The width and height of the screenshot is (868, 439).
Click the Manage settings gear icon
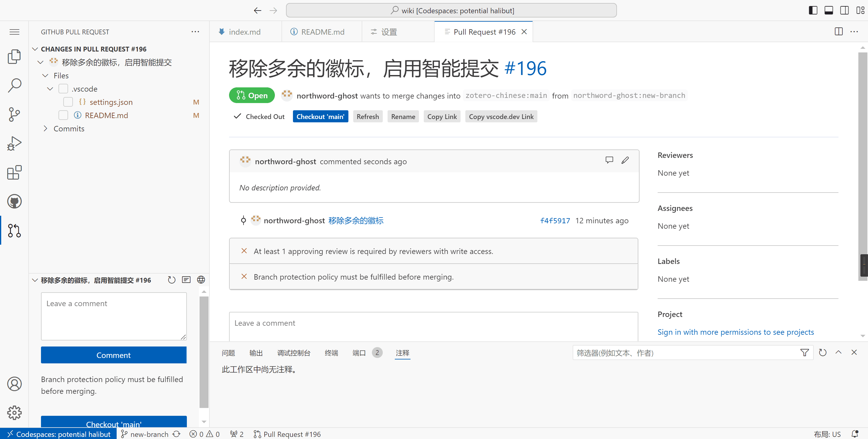pyautogui.click(x=14, y=413)
